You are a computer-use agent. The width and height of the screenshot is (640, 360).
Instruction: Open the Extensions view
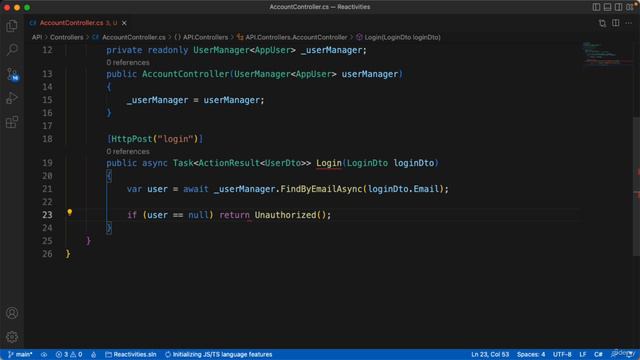click(x=12, y=122)
